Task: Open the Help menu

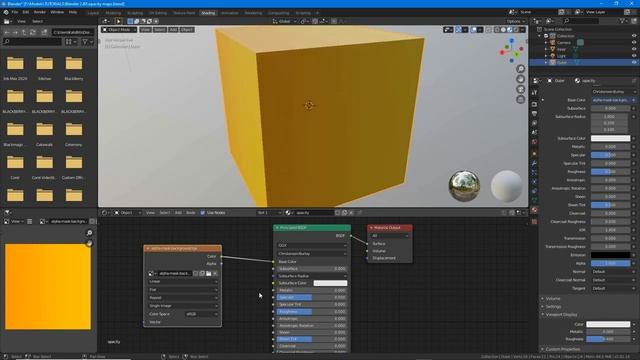Action: pyautogui.click(x=73, y=12)
